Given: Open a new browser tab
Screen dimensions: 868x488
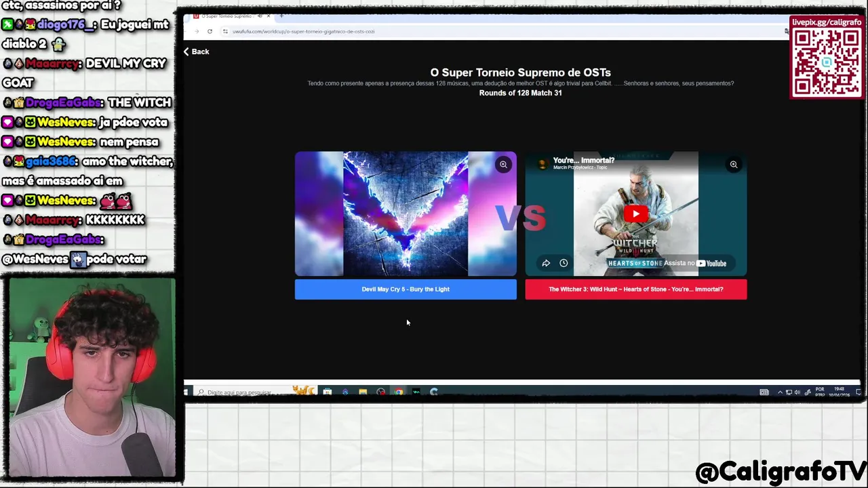Looking at the screenshot, I should (x=281, y=16).
